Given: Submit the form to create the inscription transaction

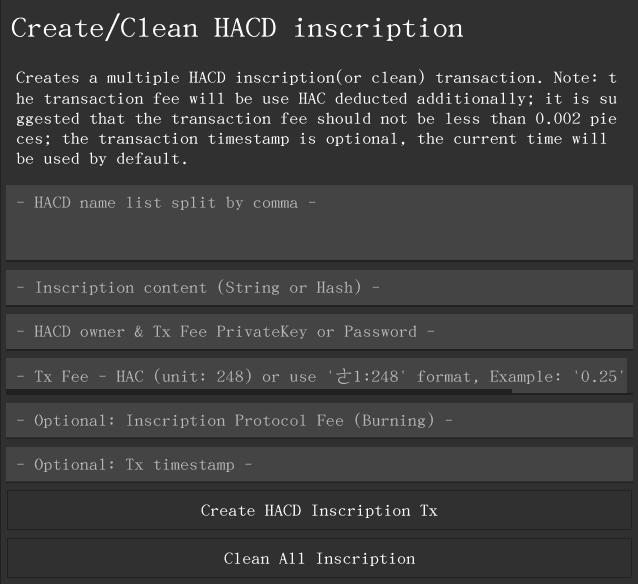Looking at the screenshot, I should coord(319,511).
